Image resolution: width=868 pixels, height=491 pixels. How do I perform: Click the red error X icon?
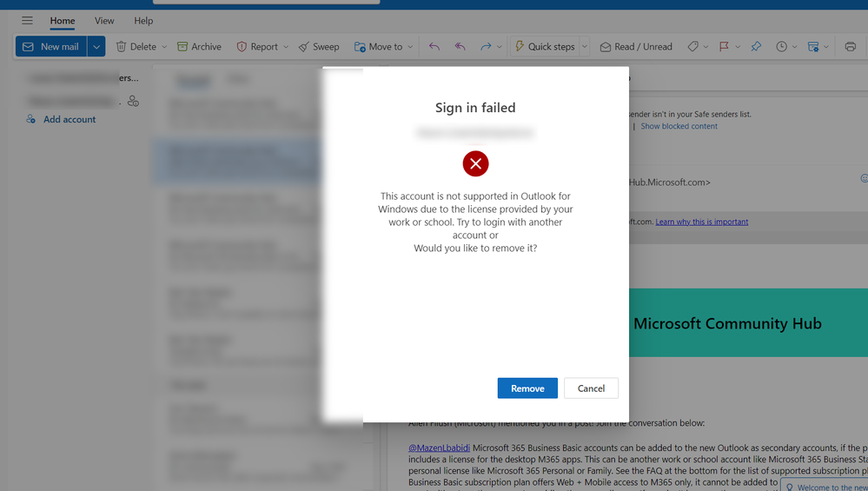[x=475, y=164]
